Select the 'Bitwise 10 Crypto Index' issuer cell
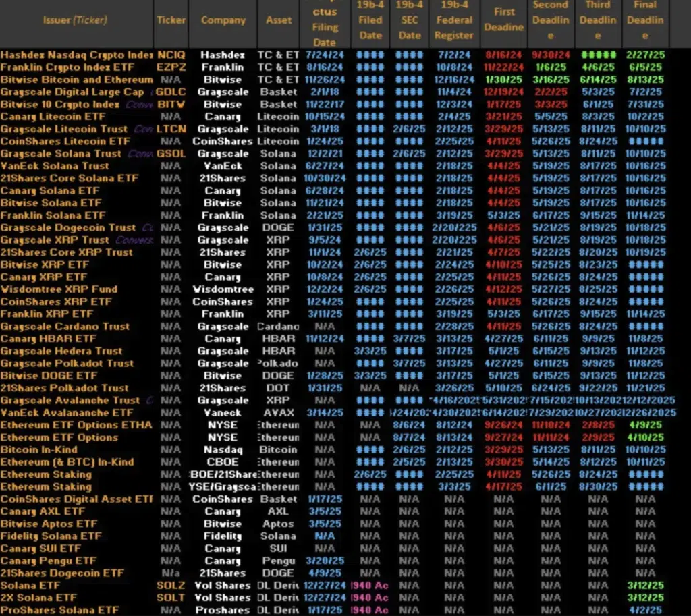691x616 pixels. pos(60,105)
